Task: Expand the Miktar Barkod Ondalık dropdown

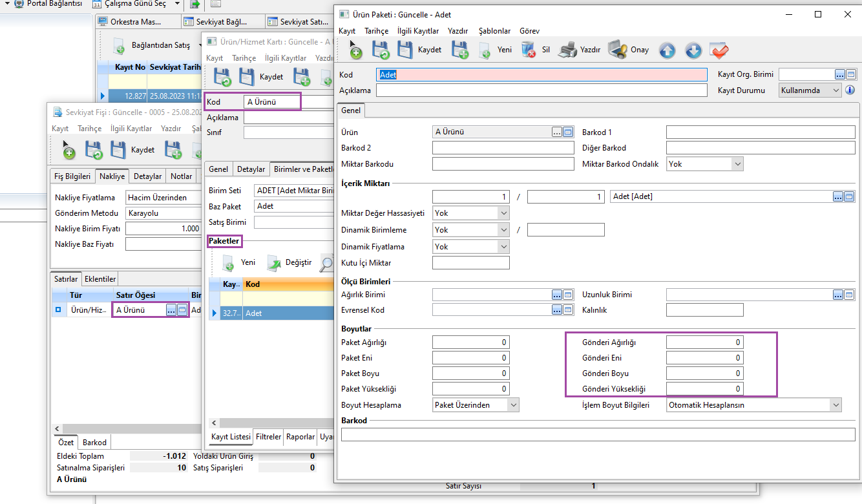Action: tap(737, 164)
